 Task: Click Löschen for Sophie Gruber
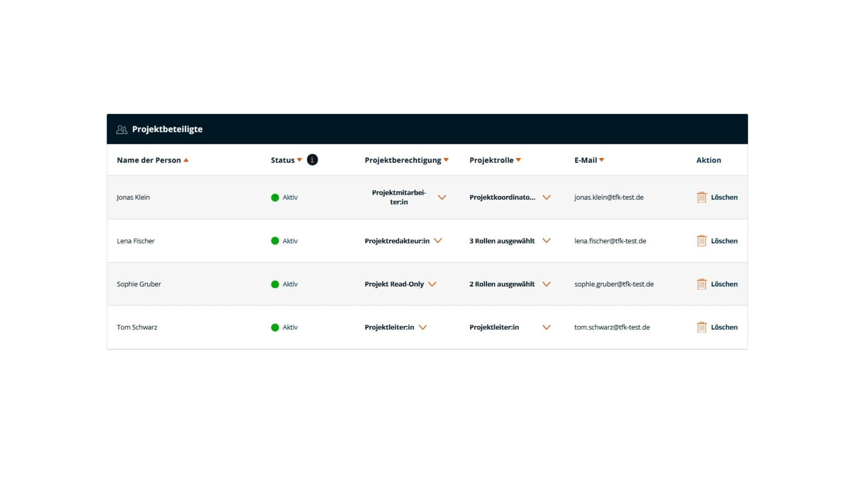point(724,284)
